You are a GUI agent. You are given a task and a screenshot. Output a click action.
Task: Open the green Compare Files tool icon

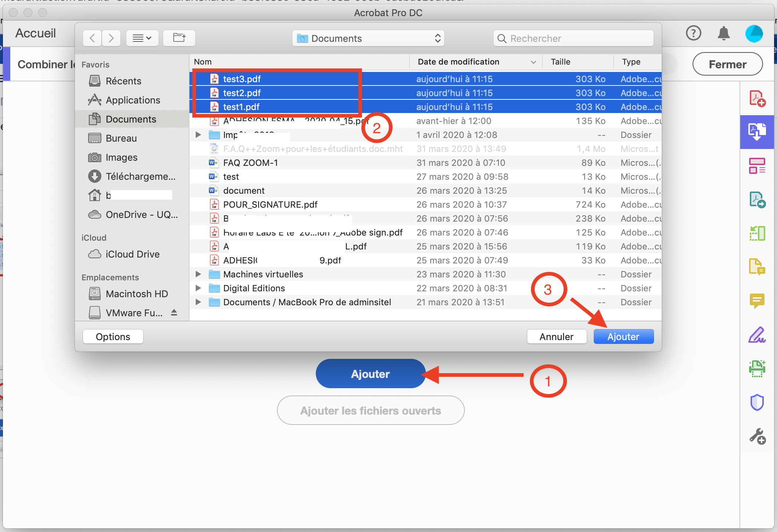[757, 233]
